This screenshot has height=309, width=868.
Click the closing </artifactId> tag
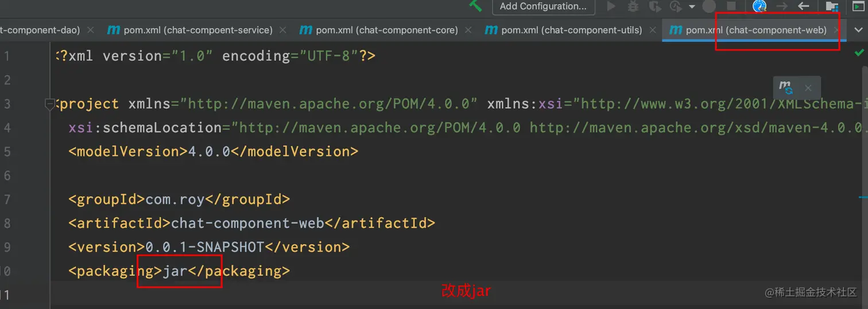pos(380,223)
